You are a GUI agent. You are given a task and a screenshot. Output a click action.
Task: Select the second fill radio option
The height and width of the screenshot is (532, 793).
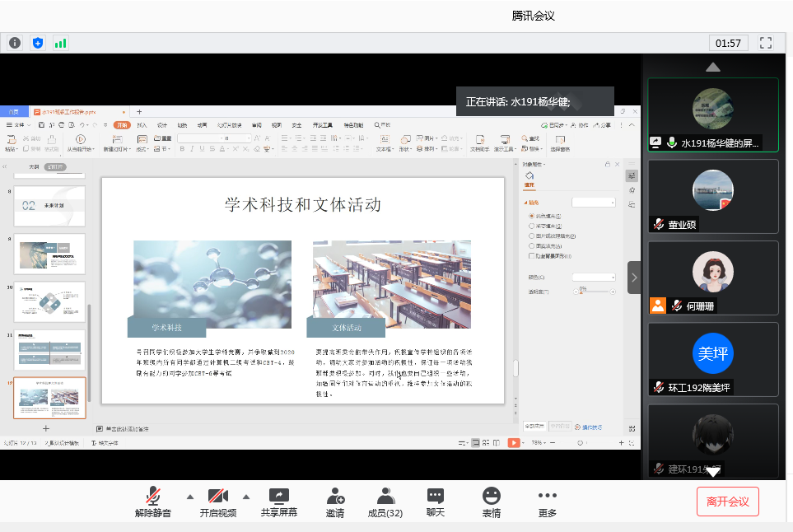click(x=531, y=226)
